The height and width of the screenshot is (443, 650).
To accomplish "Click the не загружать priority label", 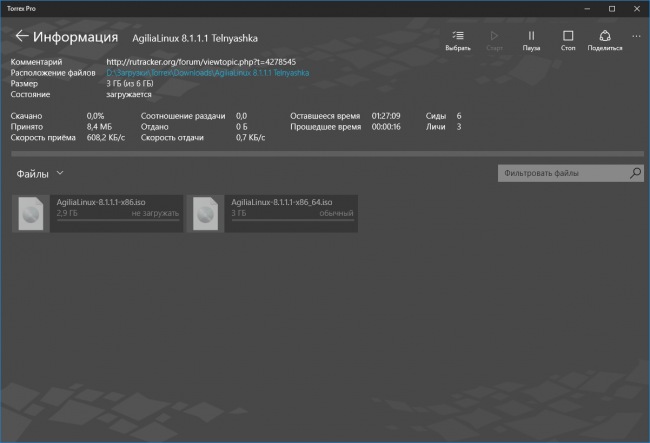I will [x=155, y=213].
